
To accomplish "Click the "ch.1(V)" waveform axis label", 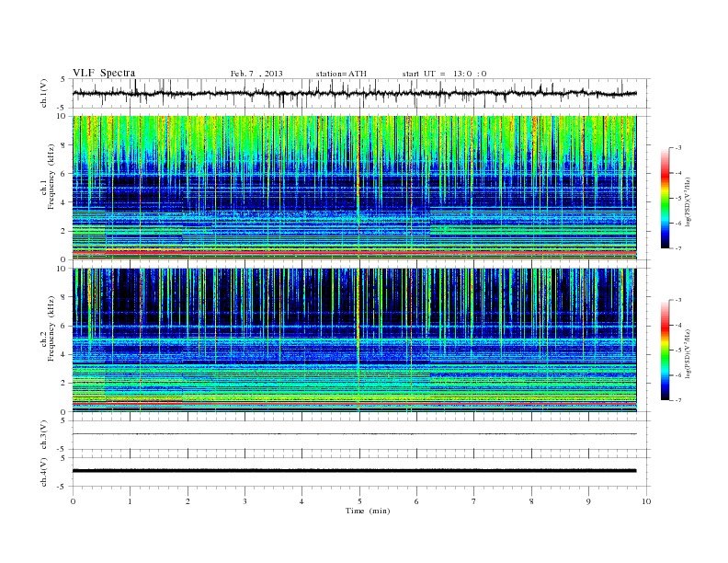I will coord(44,93).
